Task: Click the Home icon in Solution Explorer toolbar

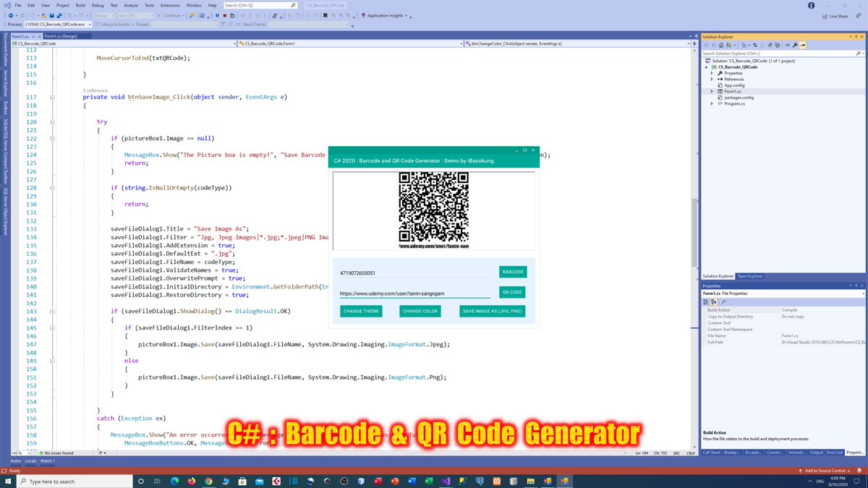Action: (721, 45)
